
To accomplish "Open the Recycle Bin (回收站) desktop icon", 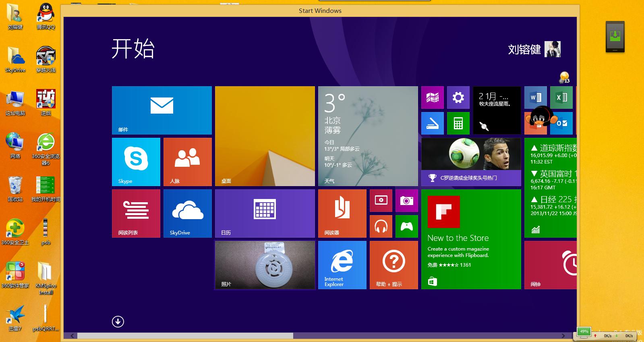I will pos(15,189).
